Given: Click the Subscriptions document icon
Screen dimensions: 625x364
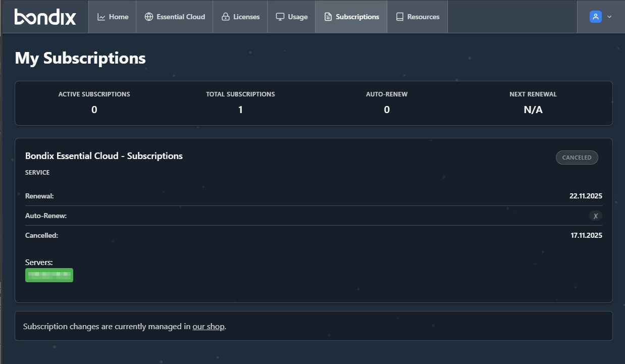Looking at the screenshot, I should (328, 17).
